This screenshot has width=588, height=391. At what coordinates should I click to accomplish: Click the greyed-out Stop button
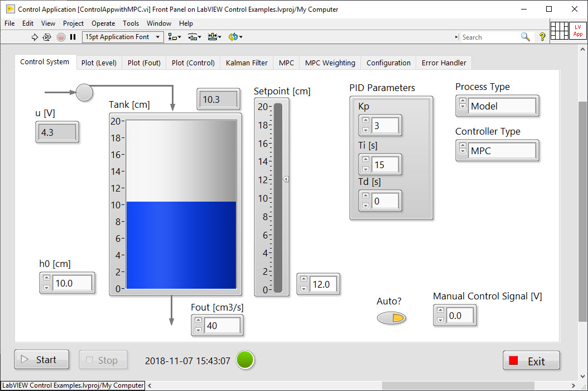tap(103, 360)
